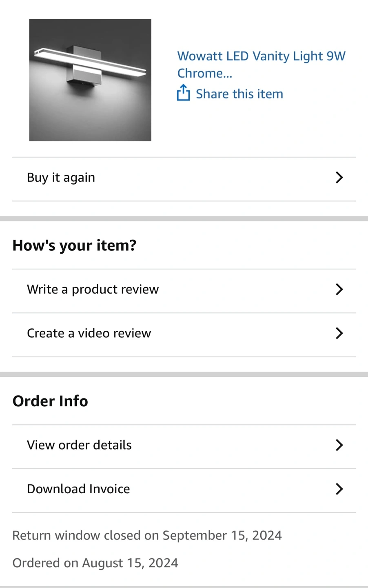This screenshot has width=368, height=588.
Task: Tap the share icon beside the product
Action: (x=183, y=93)
